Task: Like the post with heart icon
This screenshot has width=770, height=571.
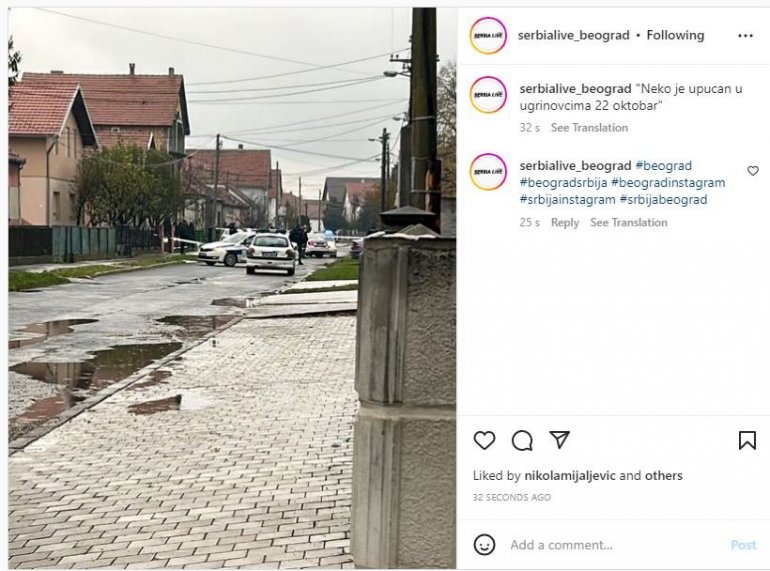Action: tap(484, 440)
